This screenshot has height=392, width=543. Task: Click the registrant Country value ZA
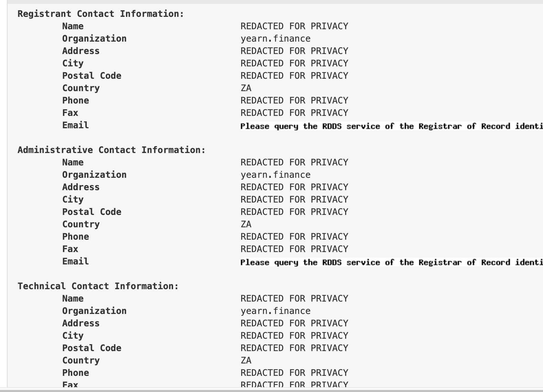(246, 88)
